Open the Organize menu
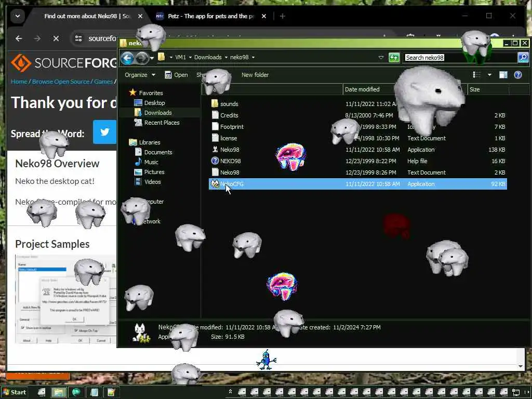532x399 pixels. (140, 75)
